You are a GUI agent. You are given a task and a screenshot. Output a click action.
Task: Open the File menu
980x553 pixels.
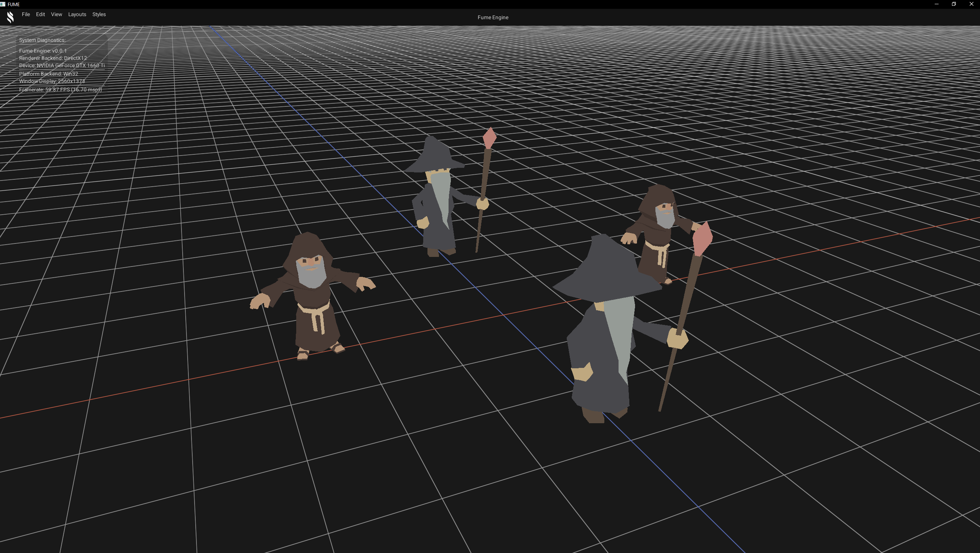coord(26,14)
